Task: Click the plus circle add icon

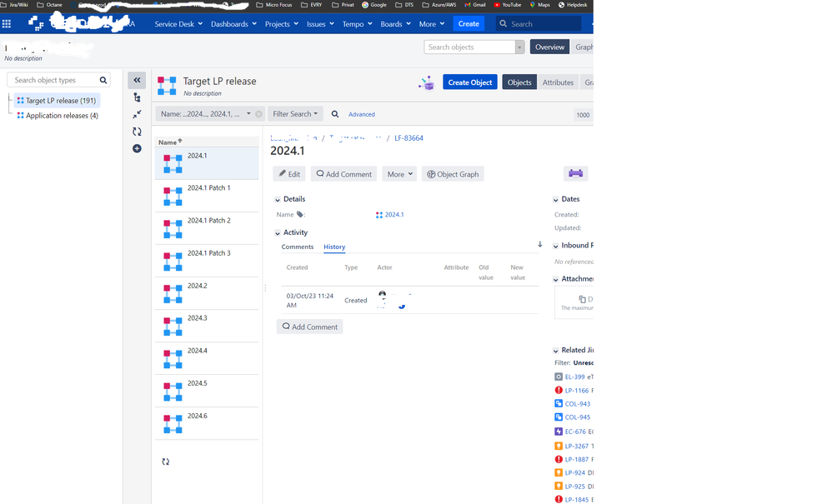Action: 137,148
